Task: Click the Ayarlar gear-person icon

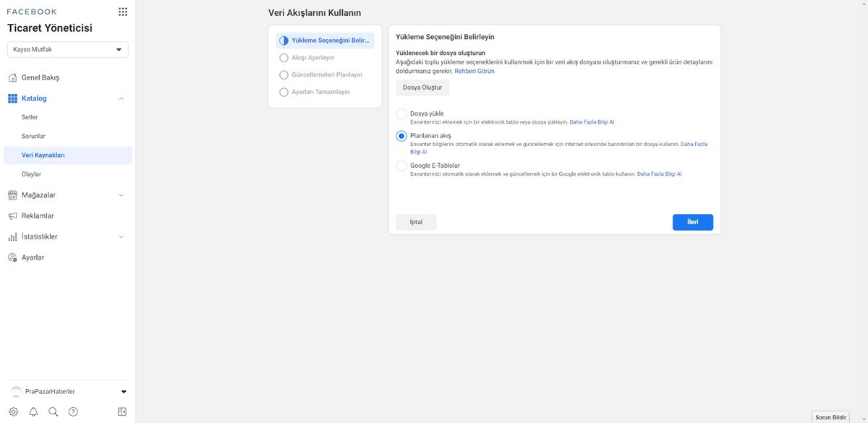Action: [12, 257]
